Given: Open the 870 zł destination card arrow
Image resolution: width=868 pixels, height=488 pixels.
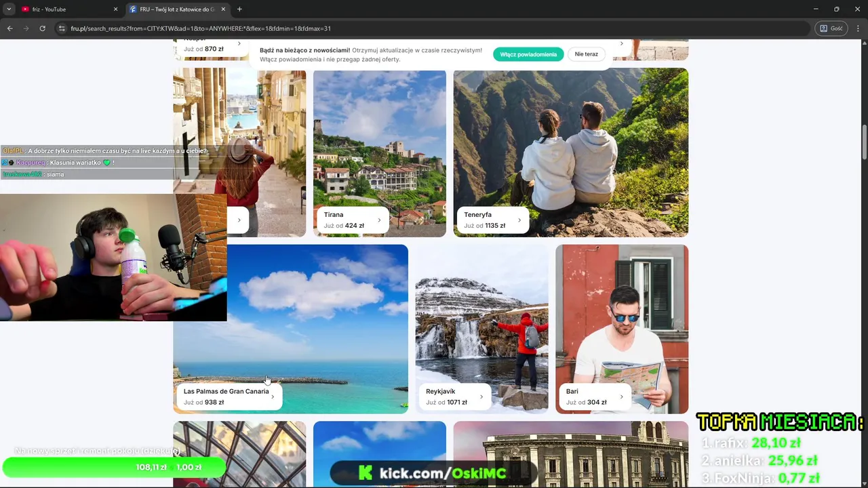Looking at the screenshot, I should click(239, 44).
